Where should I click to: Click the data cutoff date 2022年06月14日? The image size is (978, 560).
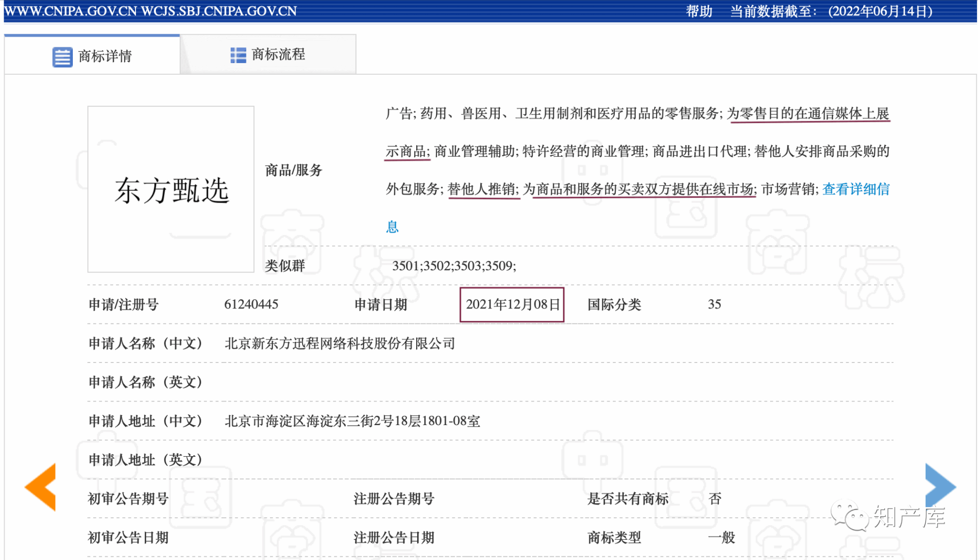(880, 11)
